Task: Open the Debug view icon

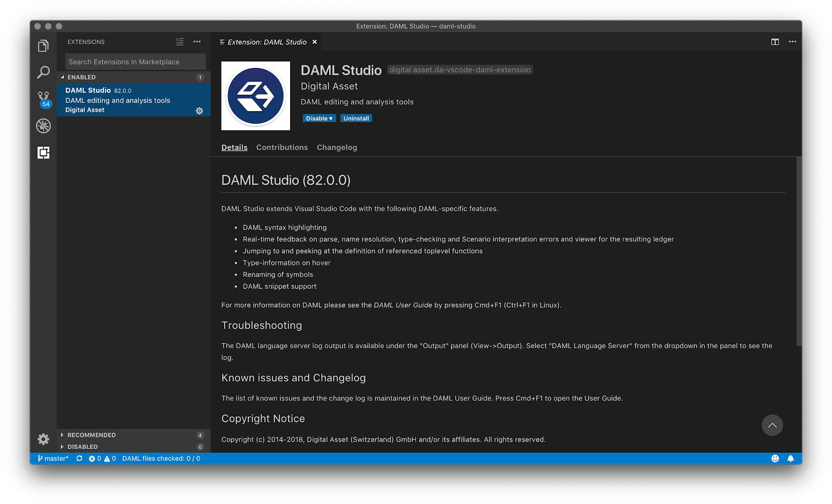Action: tap(43, 126)
